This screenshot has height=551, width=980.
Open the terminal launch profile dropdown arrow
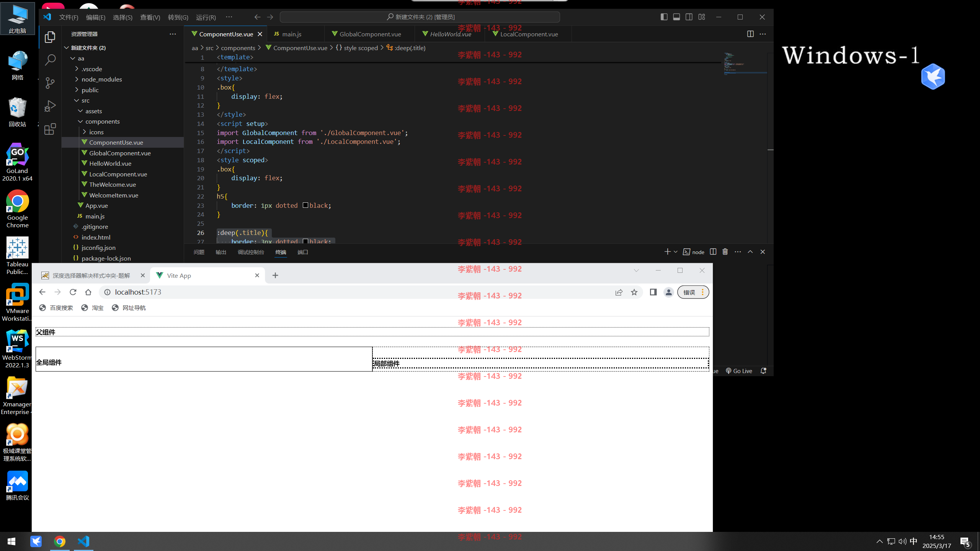[676, 252]
